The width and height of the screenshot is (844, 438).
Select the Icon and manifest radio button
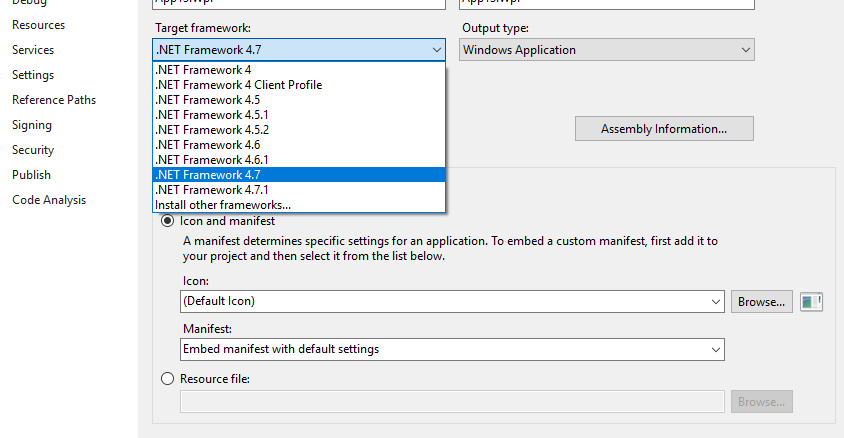[x=167, y=221]
